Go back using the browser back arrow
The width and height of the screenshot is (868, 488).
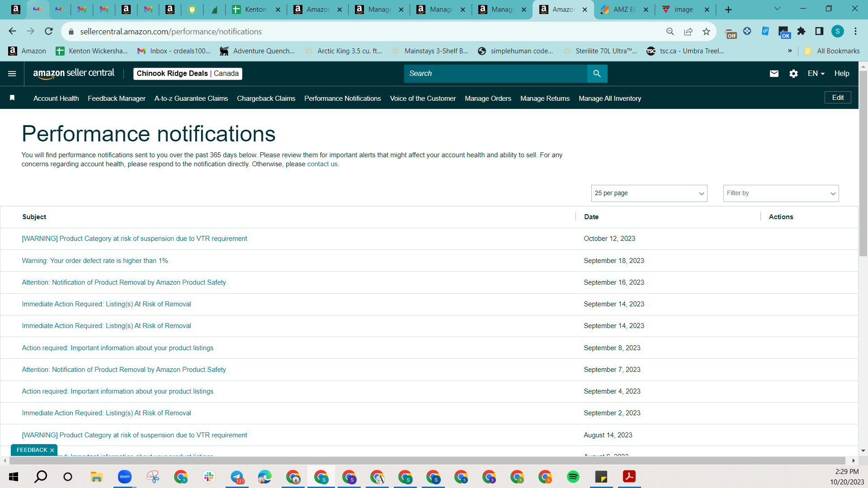click(12, 31)
